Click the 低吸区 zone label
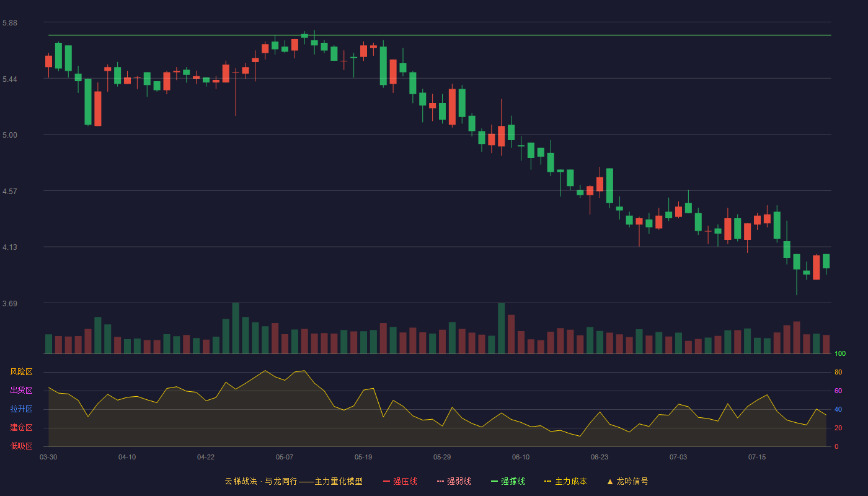 click(21, 446)
